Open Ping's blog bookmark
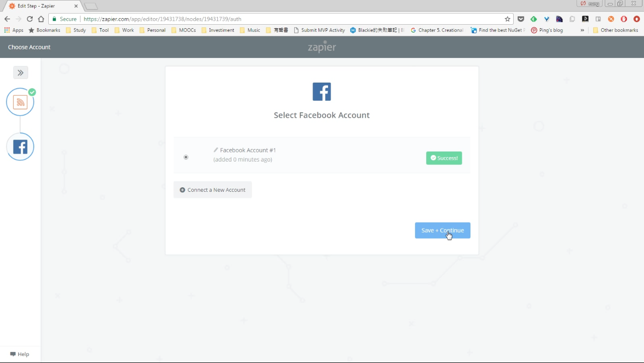 click(x=547, y=30)
